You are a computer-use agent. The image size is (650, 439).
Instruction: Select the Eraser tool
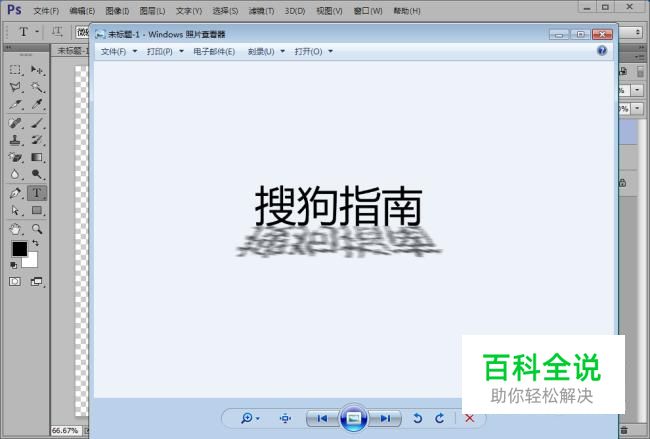[15, 157]
